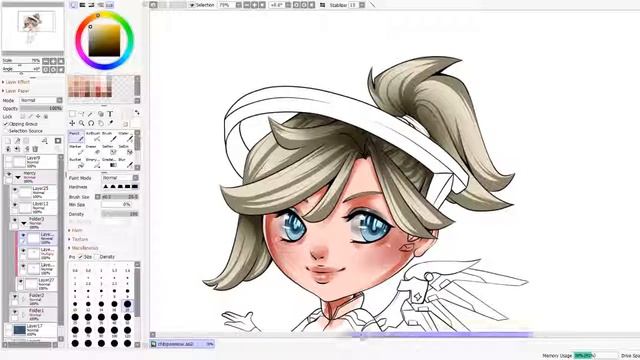Viewport: 640px width, 360px height.
Task: Select the Zoom magnifier tool
Action: 82,123
